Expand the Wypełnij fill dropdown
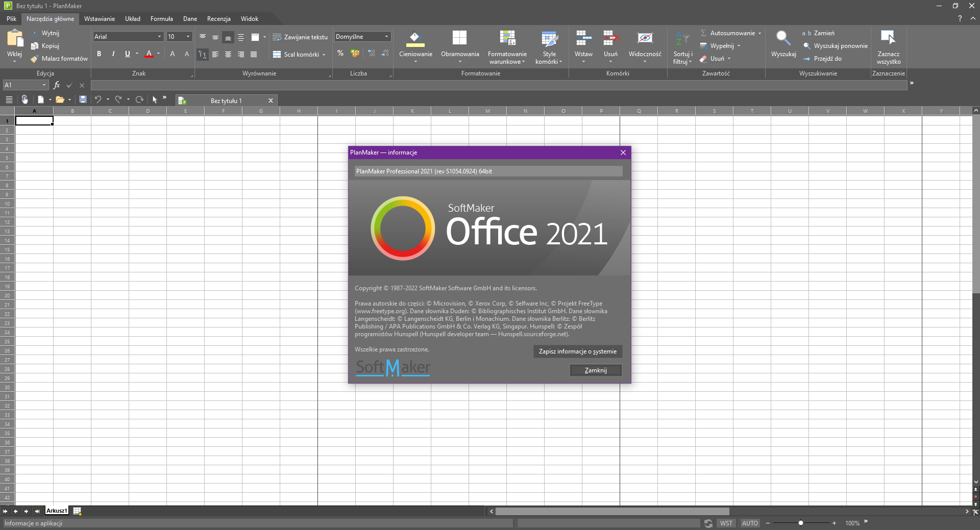The image size is (980, 530). 739,46
